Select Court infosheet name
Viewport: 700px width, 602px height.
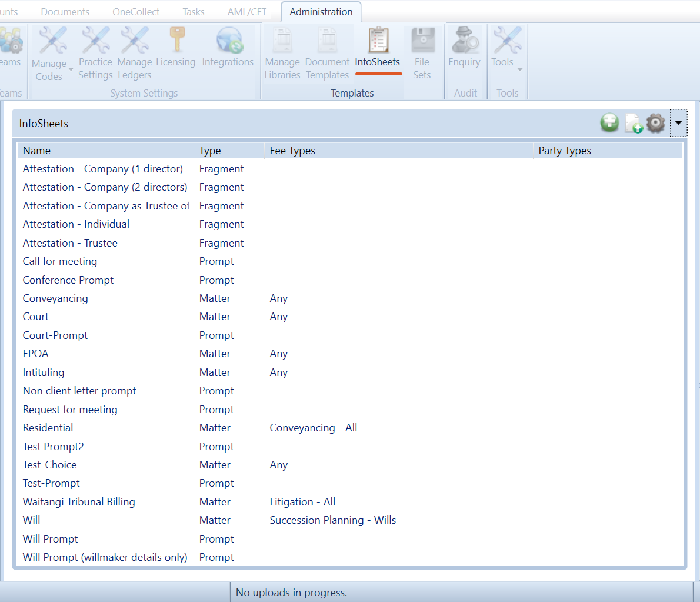click(36, 317)
